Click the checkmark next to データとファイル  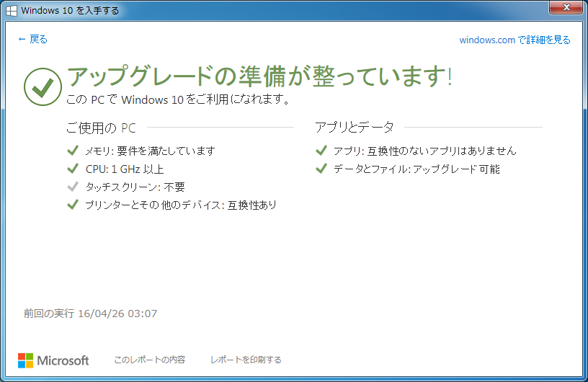click(x=321, y=169)
